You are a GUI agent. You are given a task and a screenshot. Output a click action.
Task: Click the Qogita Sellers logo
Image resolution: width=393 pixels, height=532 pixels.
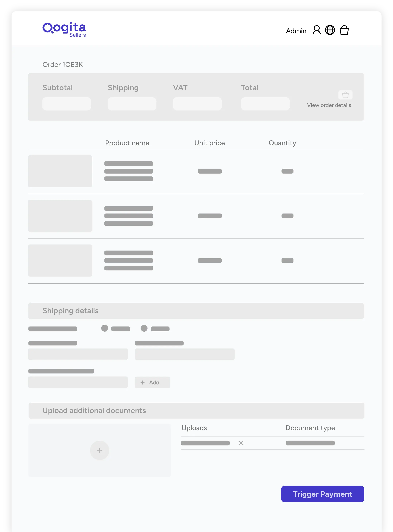coord(64,30)
